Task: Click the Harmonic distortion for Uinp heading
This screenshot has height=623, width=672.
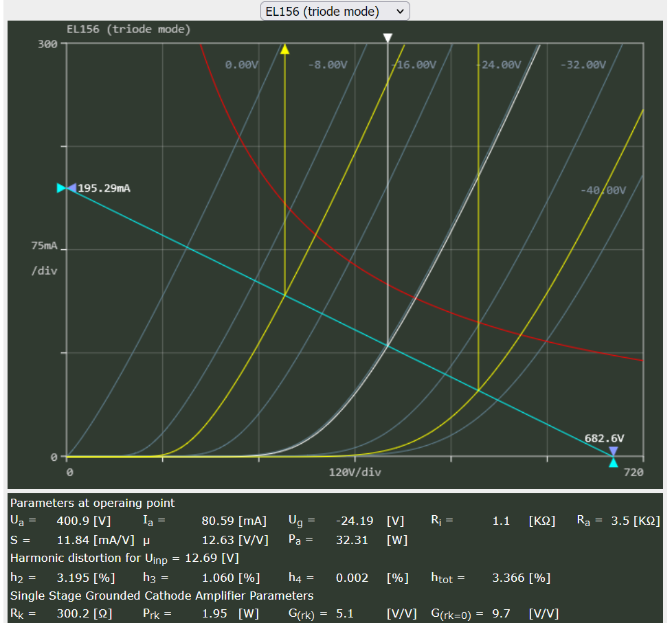Action: pos(124,558)
